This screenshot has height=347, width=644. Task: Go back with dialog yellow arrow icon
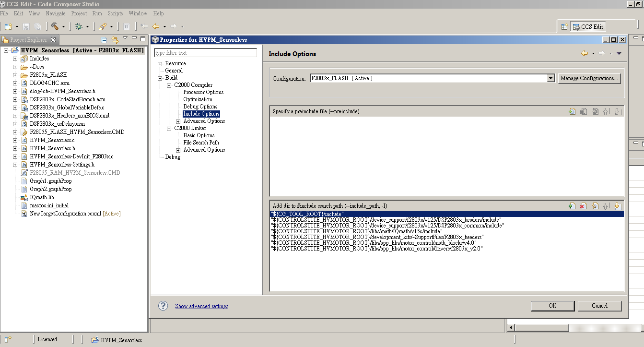pos(584,54)
